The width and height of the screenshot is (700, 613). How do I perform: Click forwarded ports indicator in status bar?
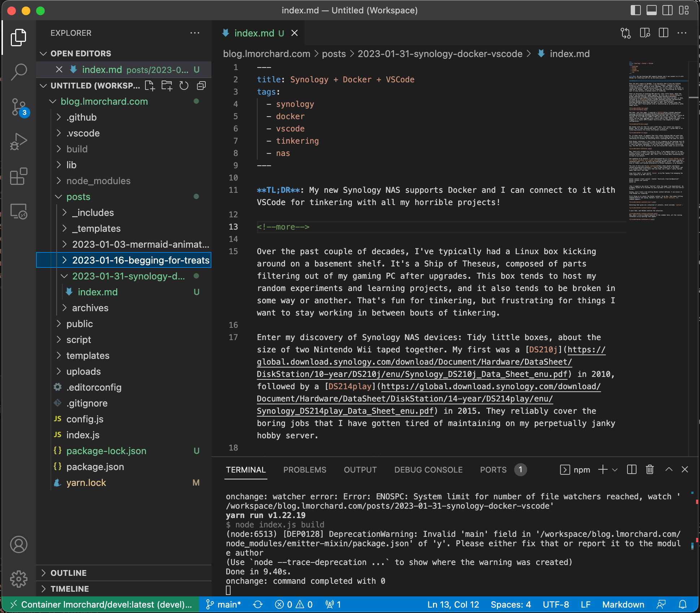pyautogui.click(x=333, y=605)
